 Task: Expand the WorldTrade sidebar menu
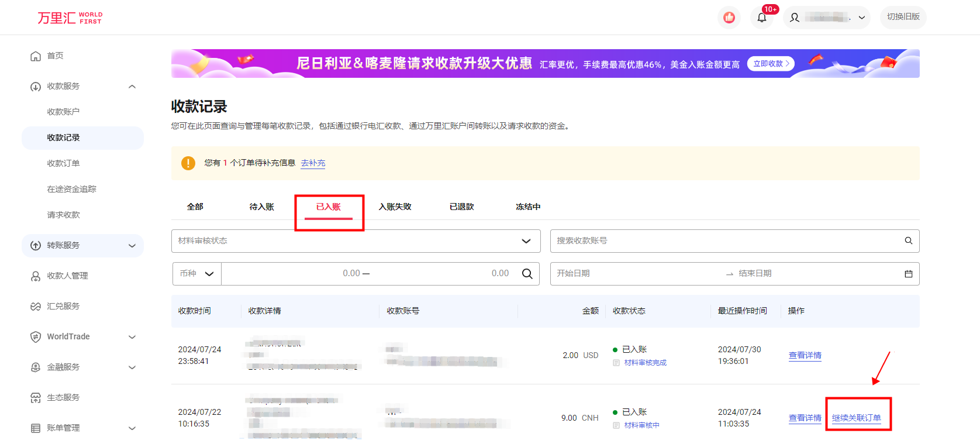click(132, 337)
